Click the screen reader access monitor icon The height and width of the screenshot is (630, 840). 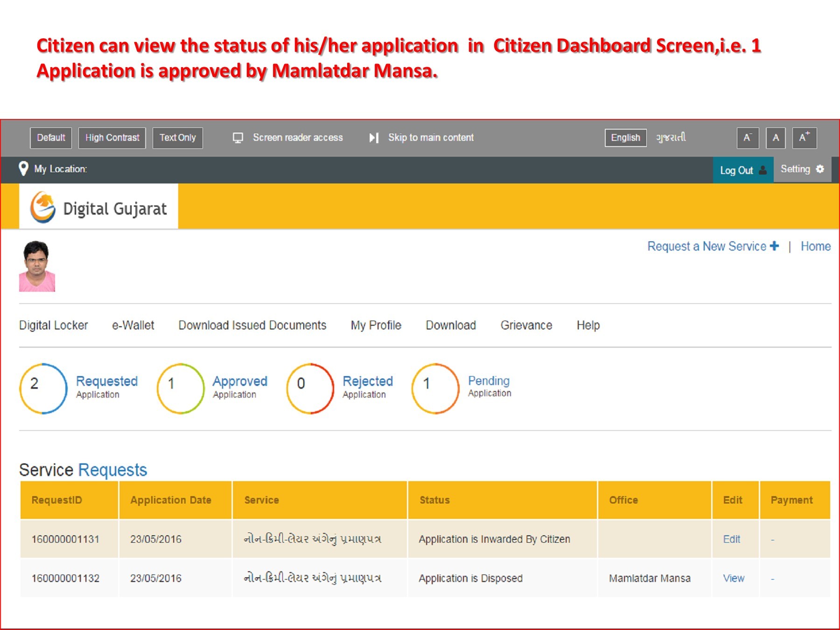(x=238, y=138)
